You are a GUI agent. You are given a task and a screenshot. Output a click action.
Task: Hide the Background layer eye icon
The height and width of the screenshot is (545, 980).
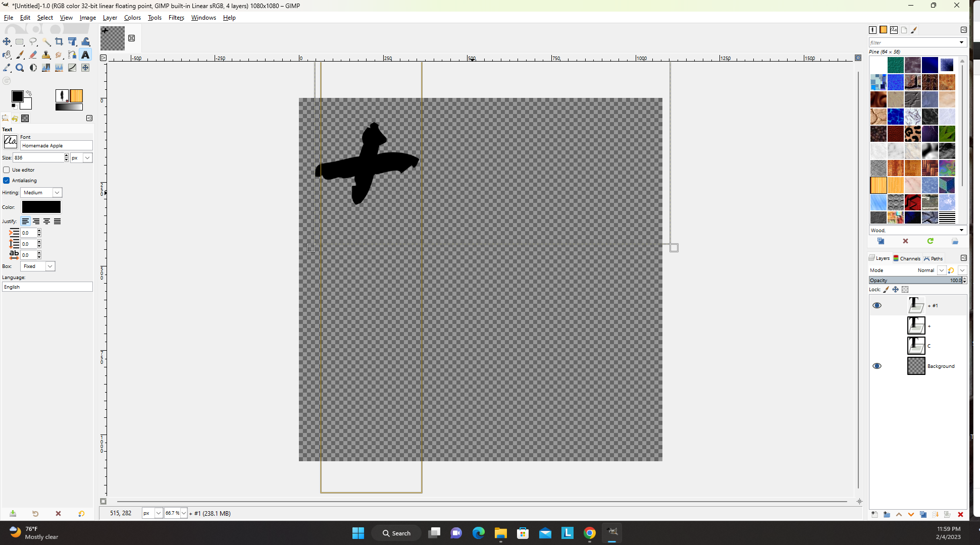click(877, 366)
